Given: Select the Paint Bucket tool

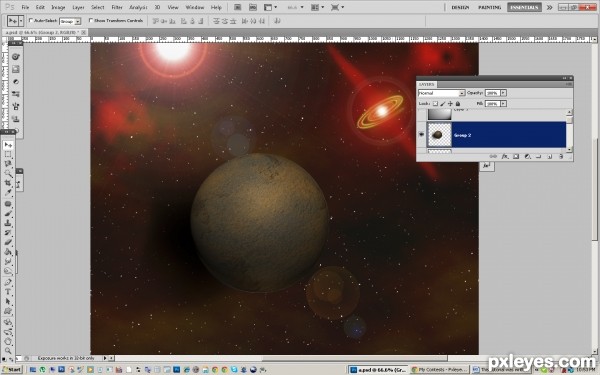Looking at the screenshot, I should tap(8, 252).
